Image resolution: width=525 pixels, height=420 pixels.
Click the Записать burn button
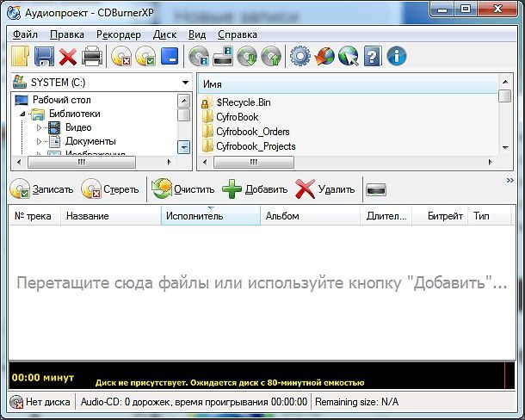(42, 189)
